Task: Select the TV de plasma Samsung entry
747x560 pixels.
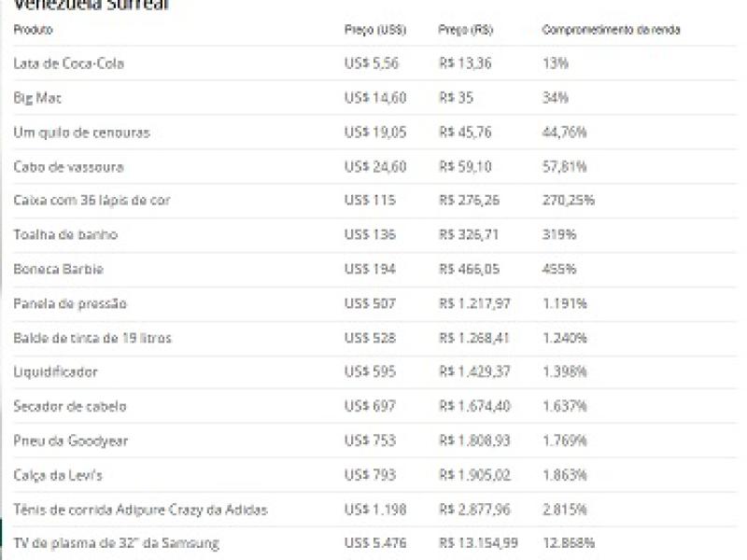Action: 116,543
